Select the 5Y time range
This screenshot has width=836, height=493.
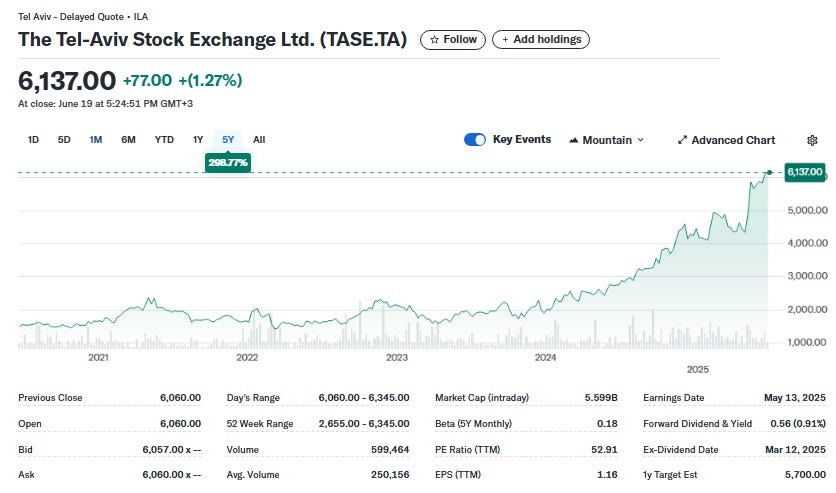coord(228,140)
